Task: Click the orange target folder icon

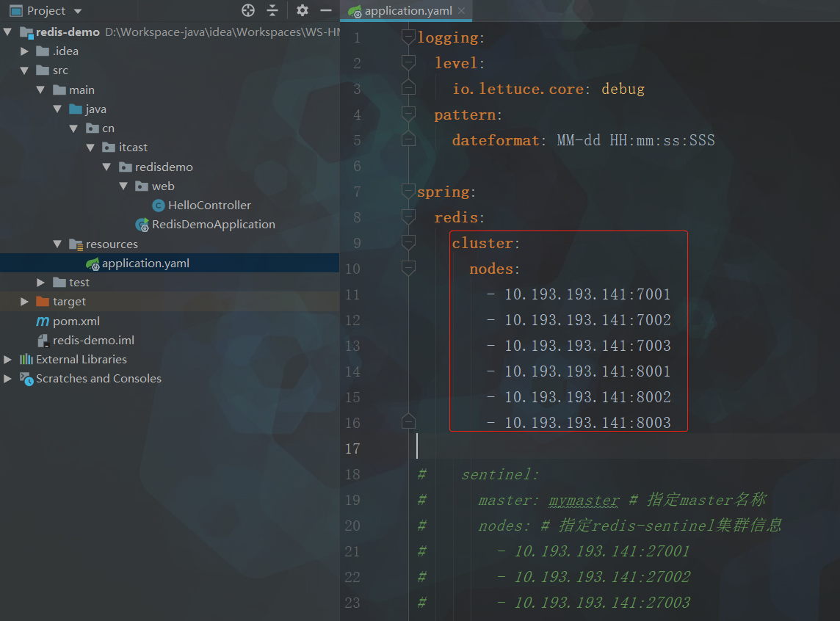Action: 43,302
